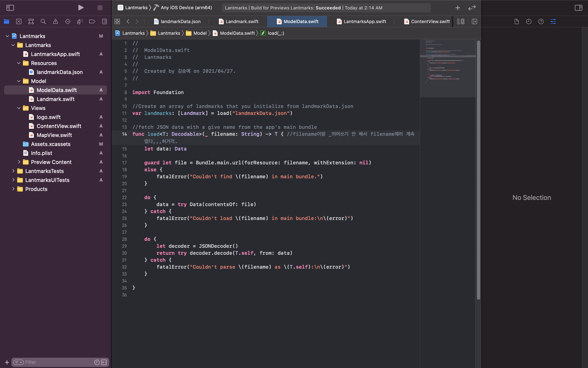This screenshot has height=368, width=588.
Task: Switch to the ContentView.swift tab
Action: coord(427,21)
